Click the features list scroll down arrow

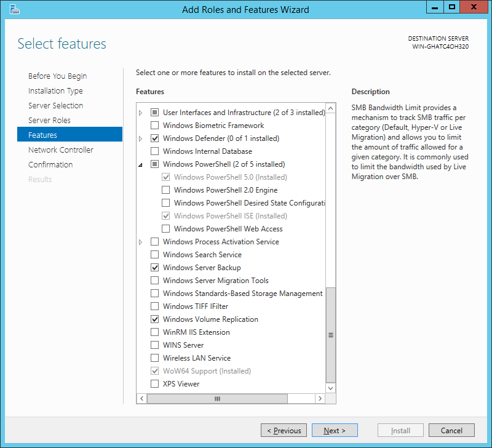point(331,388)
